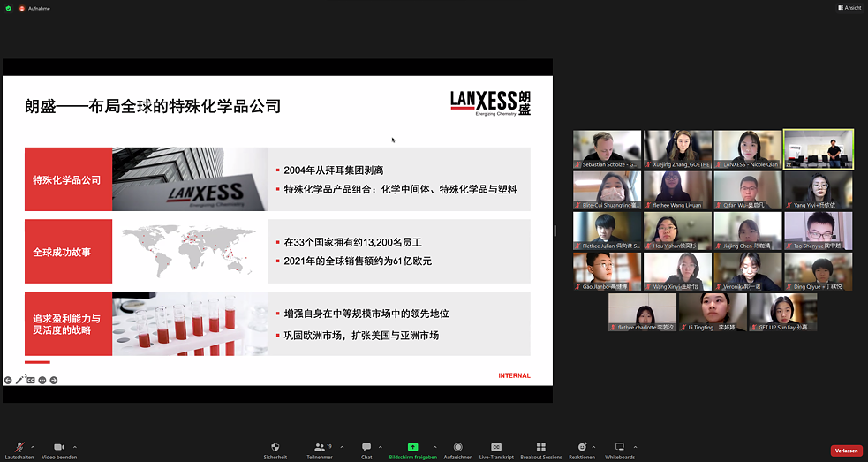Screen dimensions: 868x462
Task: Select Li Tingting's video tile
Action: pyautogui.click(x=713, y=313)
